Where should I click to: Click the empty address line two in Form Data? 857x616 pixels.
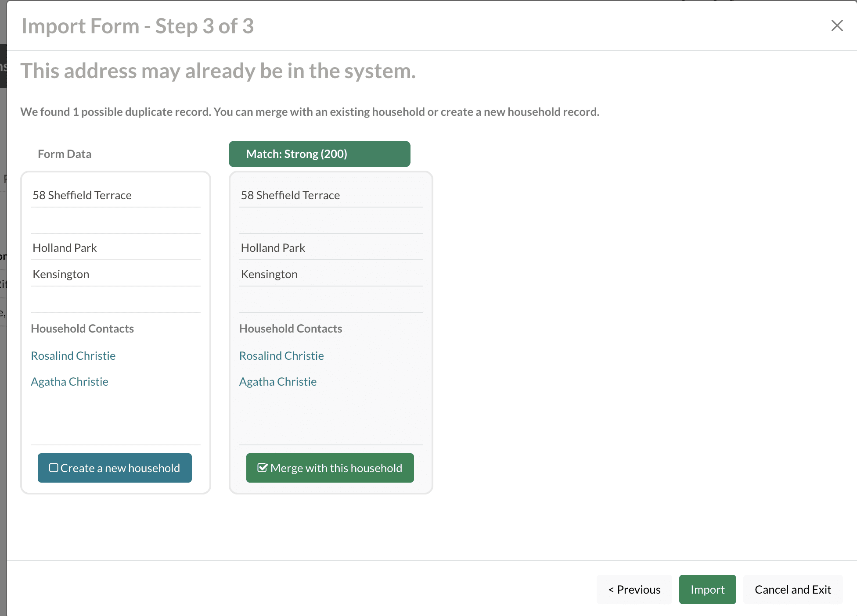click(x=115, y=221)
